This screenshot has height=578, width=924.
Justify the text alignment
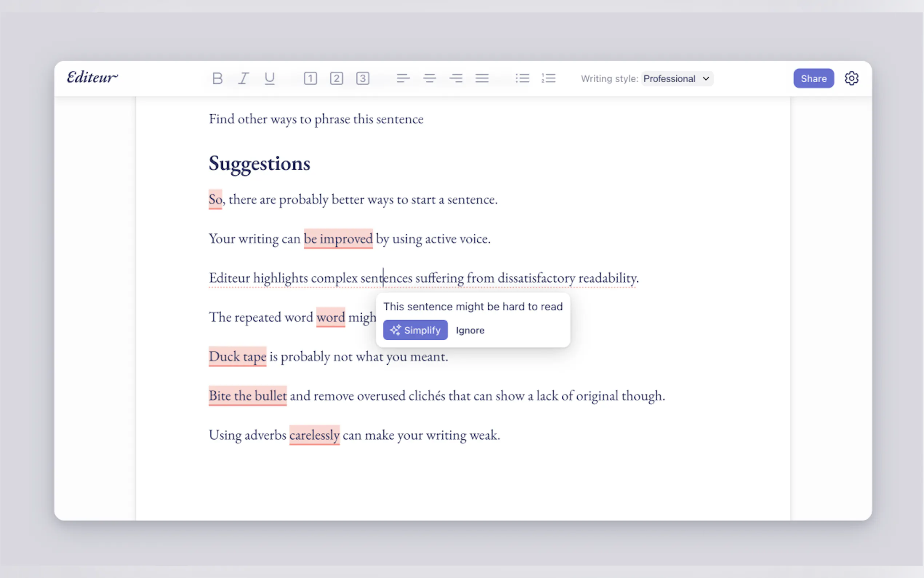[x=482, y=78]
